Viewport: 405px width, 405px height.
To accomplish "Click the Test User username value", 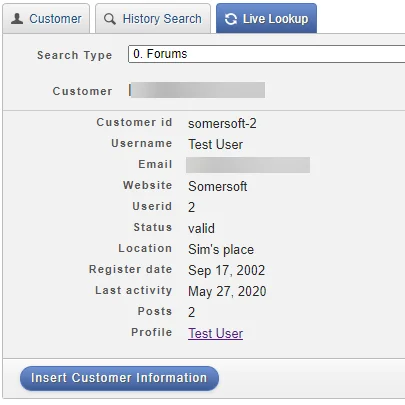I will [x=215, y=144].
